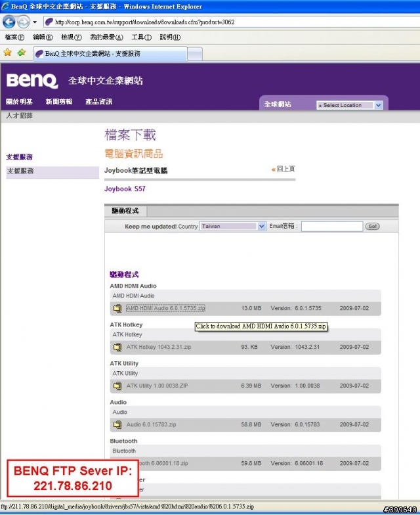Click Version 6.0.15783 text
Viewport: 420px width, 515px height.
coord(295,424)
